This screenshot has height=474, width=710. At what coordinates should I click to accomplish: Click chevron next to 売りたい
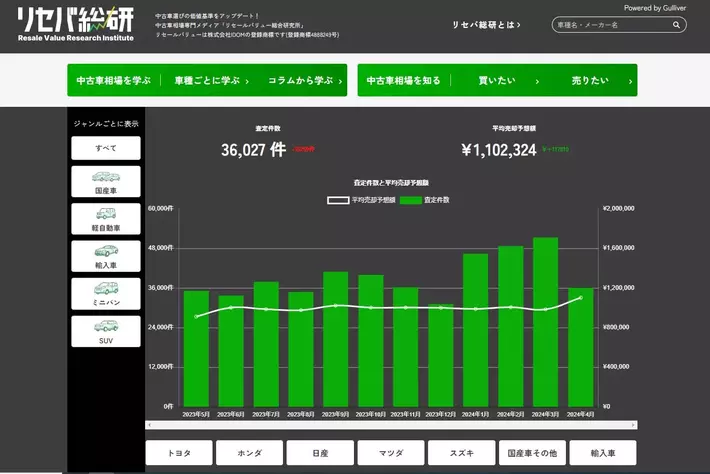tap(630, 81)
